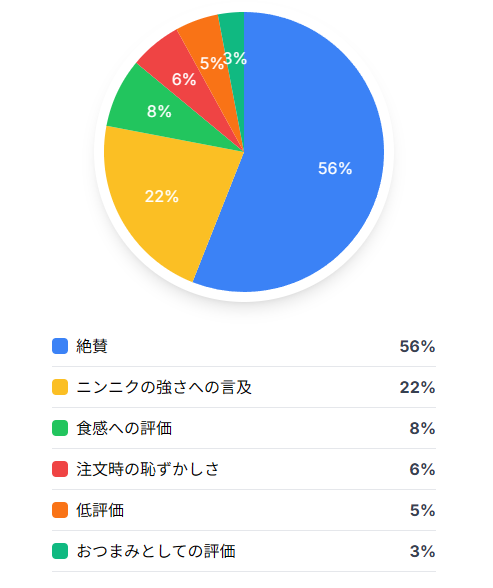Click the green 8% pie slice
The height and width of the screenshot is (588, 493).
click(x=165, y=112)
